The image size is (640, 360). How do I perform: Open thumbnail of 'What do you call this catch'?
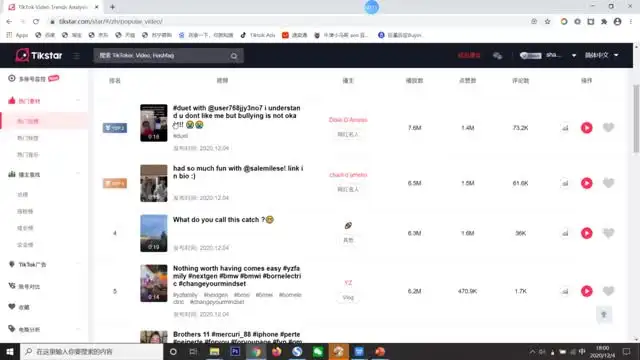(154, 233)
